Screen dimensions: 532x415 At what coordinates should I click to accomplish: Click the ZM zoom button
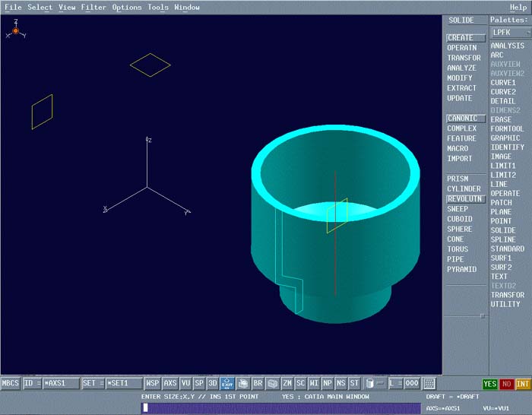(287, 384)
